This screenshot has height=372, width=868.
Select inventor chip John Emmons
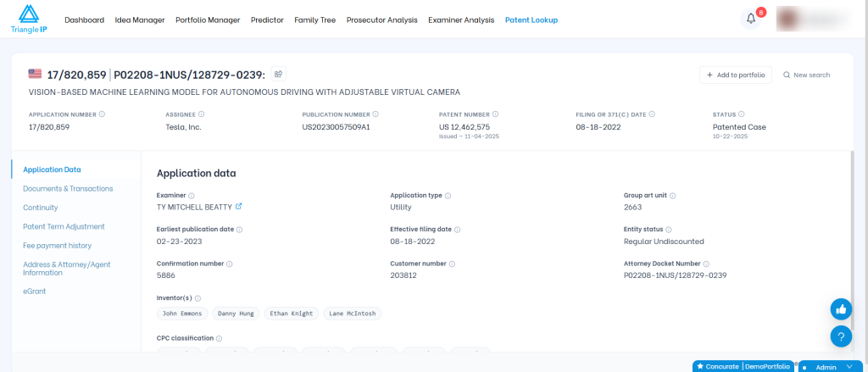(183, 314)
